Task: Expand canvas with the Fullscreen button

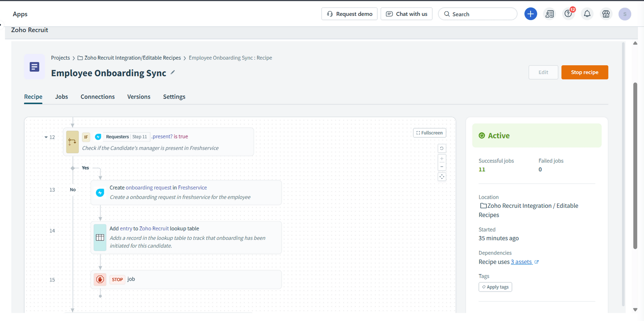Action: [x=430, y=133]
